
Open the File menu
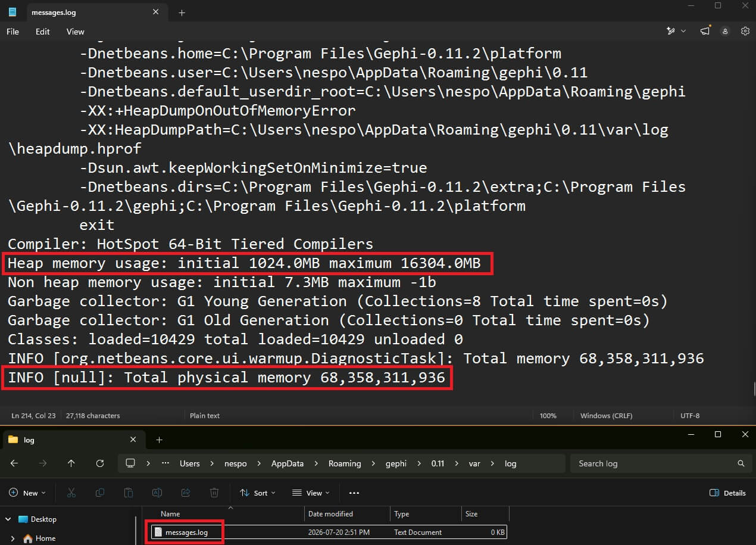pos(13,32)
